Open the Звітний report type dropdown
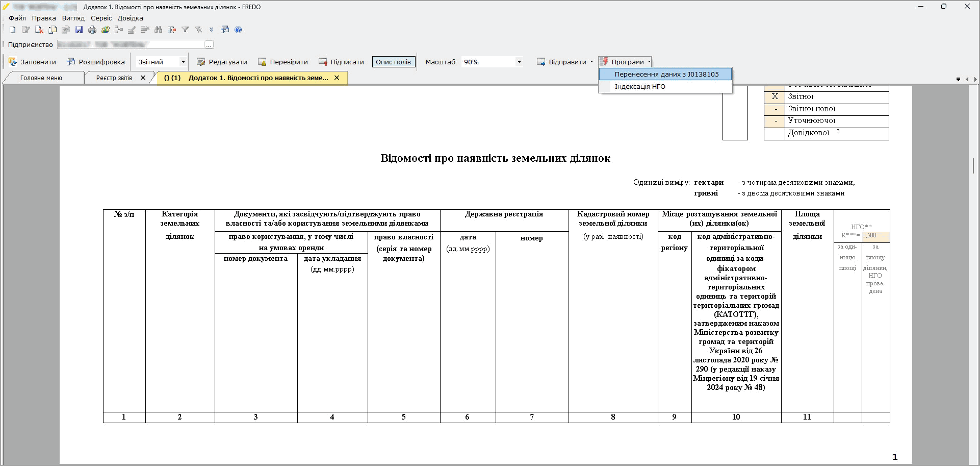 (x=183, y=62)
